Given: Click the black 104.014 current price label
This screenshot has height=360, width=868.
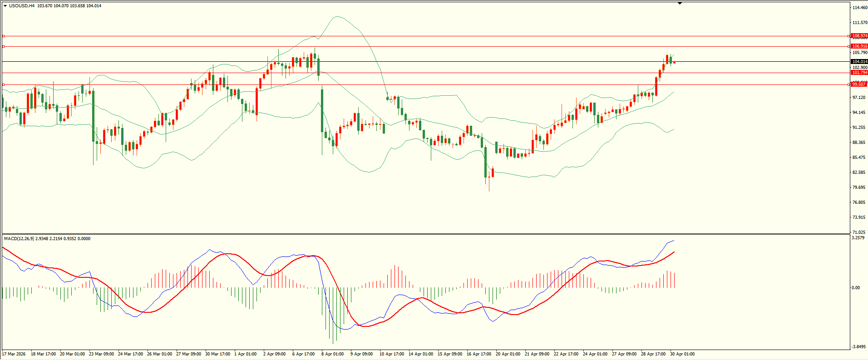Looking at the screenshot, I should (x=859, y=62).
